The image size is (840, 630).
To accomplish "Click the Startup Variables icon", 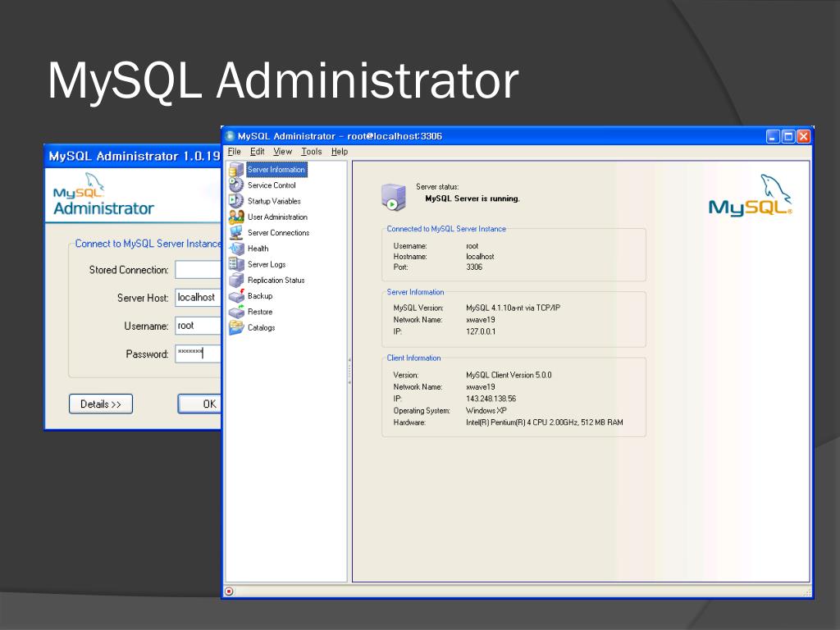I will (x=236, y=201).
